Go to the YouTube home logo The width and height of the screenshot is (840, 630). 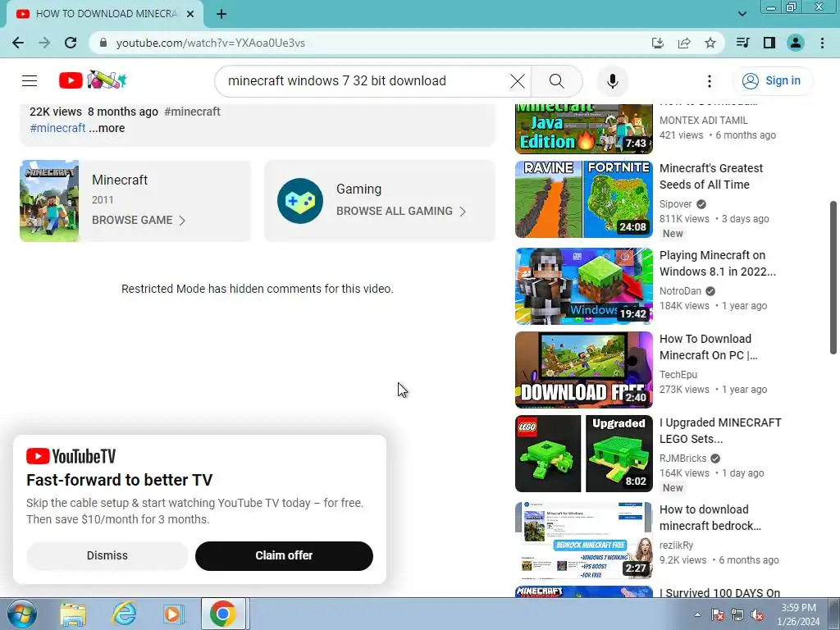point(92,80)
